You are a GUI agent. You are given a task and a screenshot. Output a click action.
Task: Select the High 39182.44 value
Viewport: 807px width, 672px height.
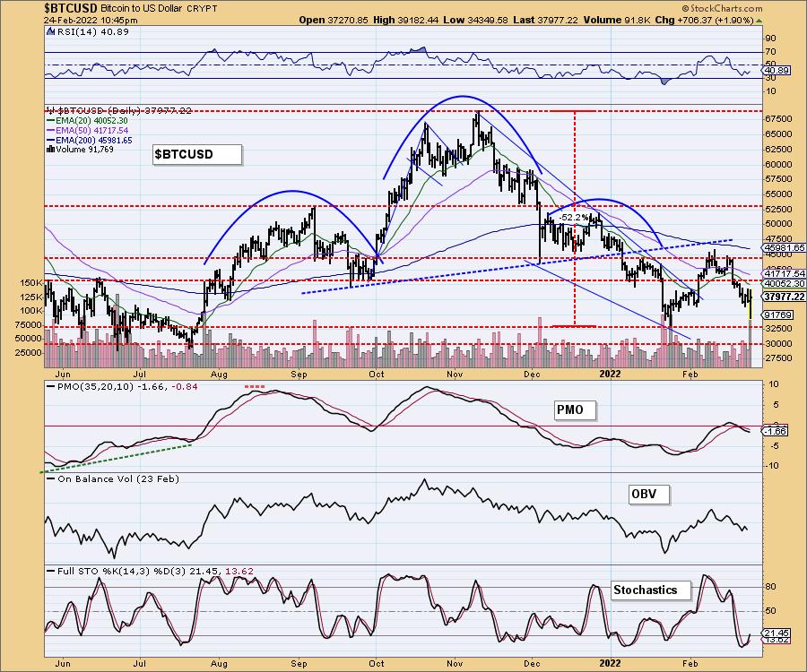click(406, 21)
